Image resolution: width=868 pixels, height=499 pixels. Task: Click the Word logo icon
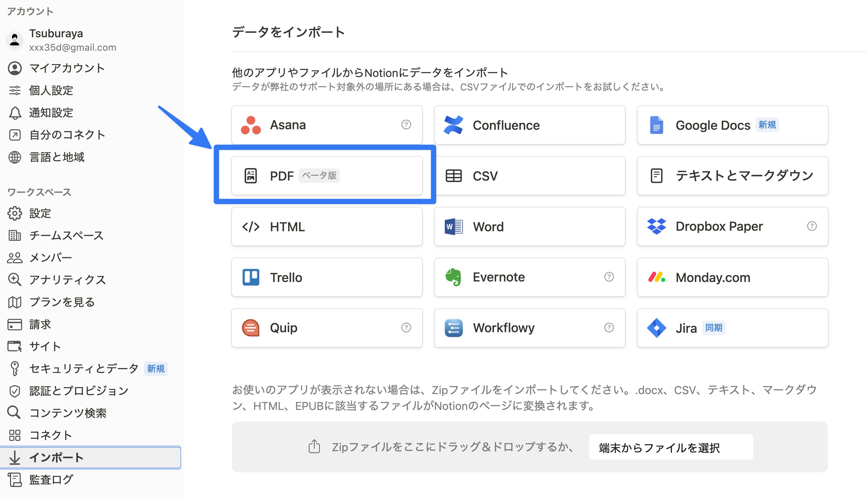tap(454, 227)
